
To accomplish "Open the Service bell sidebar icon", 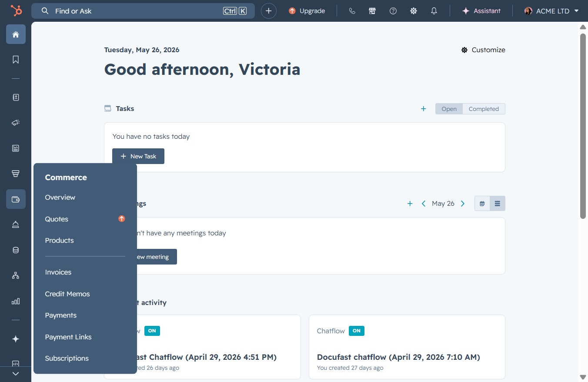I will click(16, 225).
